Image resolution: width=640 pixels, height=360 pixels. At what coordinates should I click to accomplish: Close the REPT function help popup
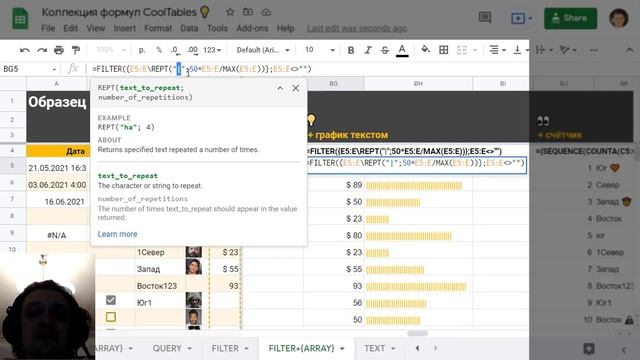click(296, 88)
